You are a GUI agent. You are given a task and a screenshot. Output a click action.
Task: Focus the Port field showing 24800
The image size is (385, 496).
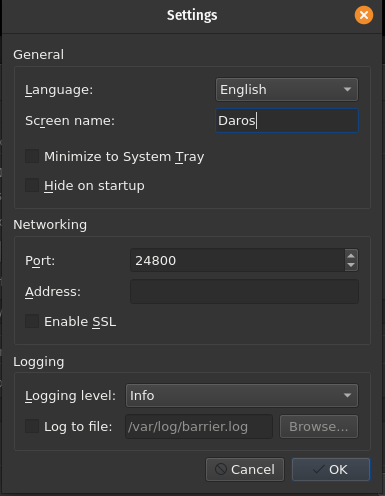[x=237, y=260]
